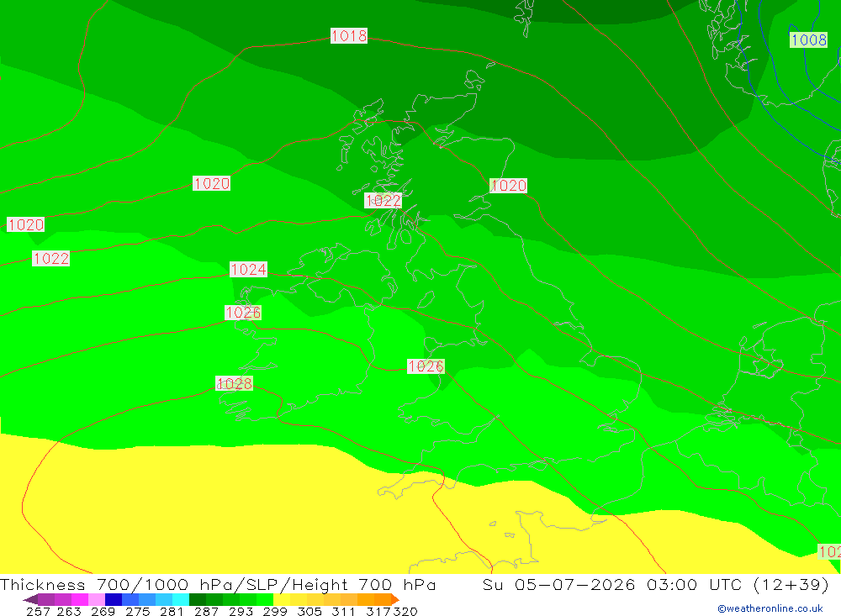Click the 1022 label over southwest Scotland
Image resolution: width=841 pixels, height=616 pixels.
point(383,201)
